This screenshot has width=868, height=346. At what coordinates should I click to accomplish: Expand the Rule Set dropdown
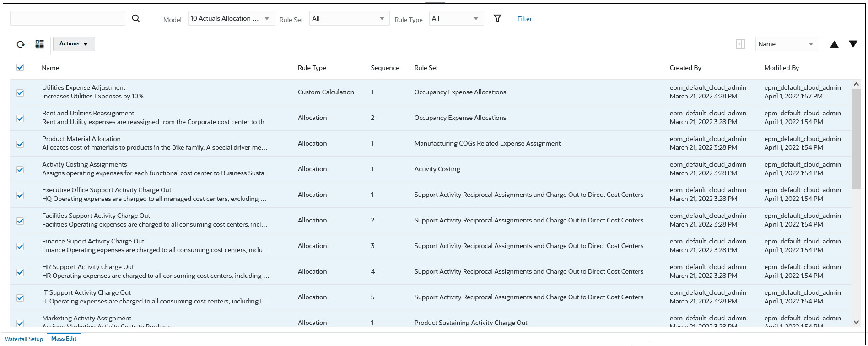[x=349, y=19]
